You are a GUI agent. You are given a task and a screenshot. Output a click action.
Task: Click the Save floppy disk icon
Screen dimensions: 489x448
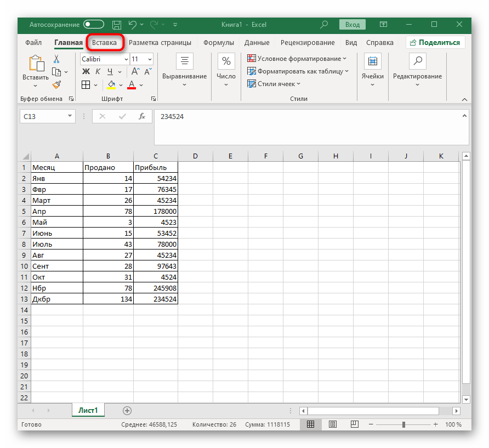pyautogui.click(x=116, y=25)
